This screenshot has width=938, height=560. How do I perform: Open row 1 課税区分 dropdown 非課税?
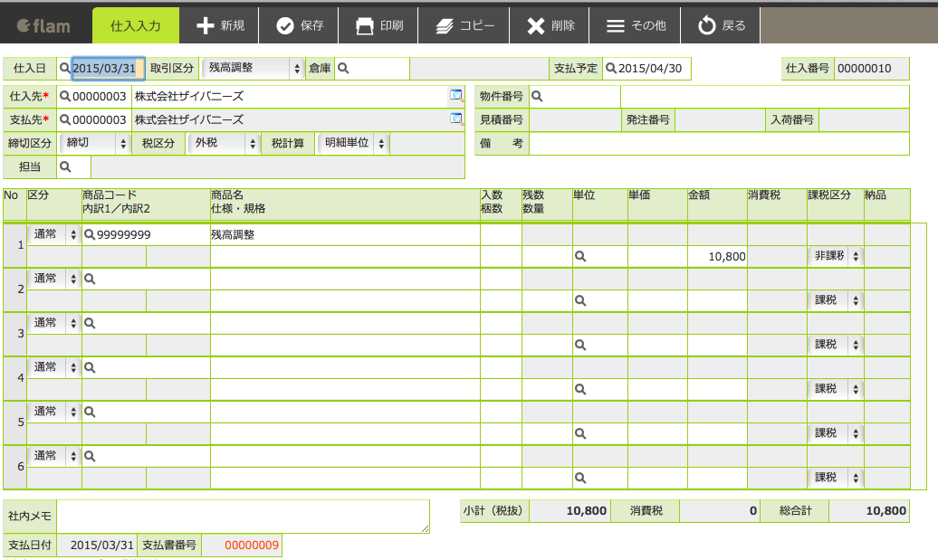pyautogui.click(x=836, y=256)
